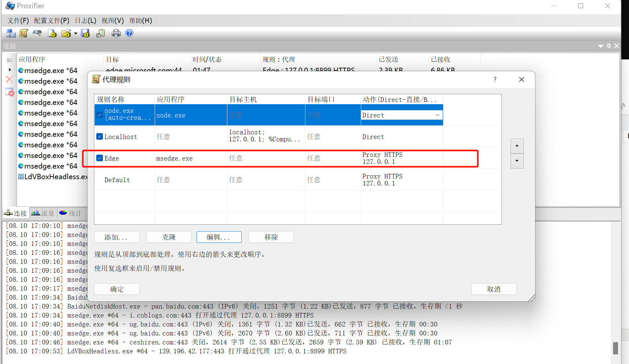The width and height of the screenshot is (629, 364).
Task: Open the 帮助(H) menu
Action: pos(140,21)
